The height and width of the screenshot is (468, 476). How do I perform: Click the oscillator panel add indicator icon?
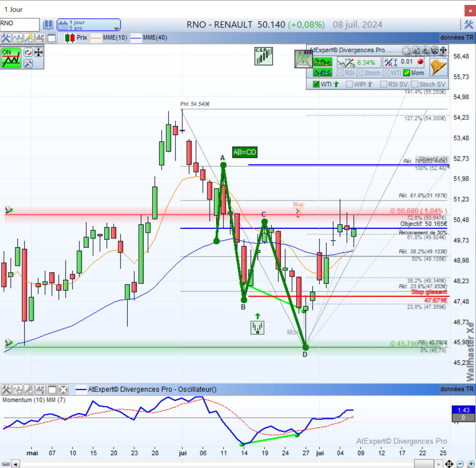point(18,389)
